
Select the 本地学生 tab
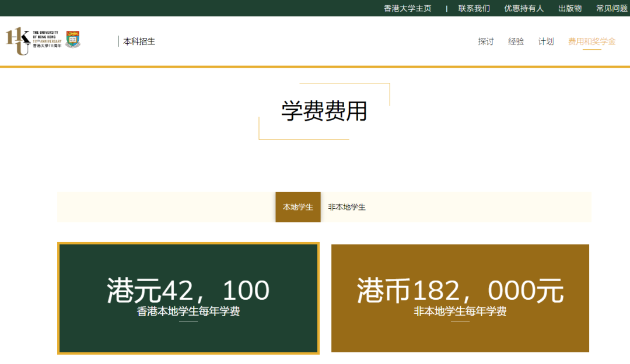point(297,206)
